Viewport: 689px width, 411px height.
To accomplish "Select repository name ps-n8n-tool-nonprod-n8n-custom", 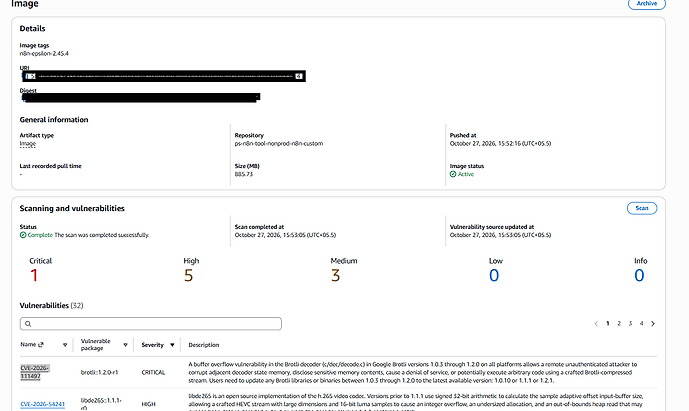I will [279, 144].
